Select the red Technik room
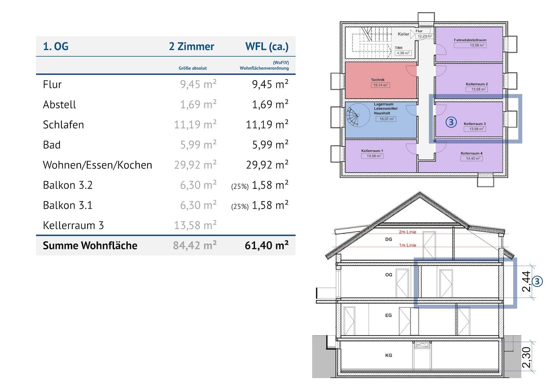This screenshot has height=392, width=555. pos(380,81)
